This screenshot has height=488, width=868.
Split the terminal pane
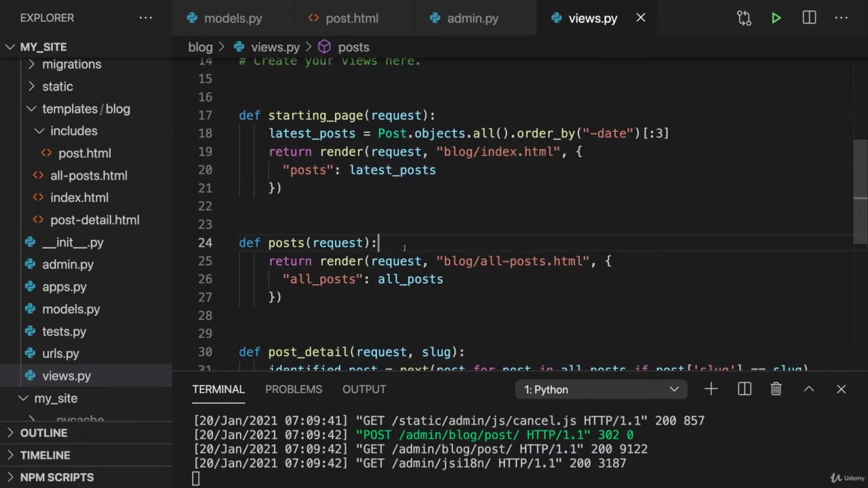click(x=745, y=389)
